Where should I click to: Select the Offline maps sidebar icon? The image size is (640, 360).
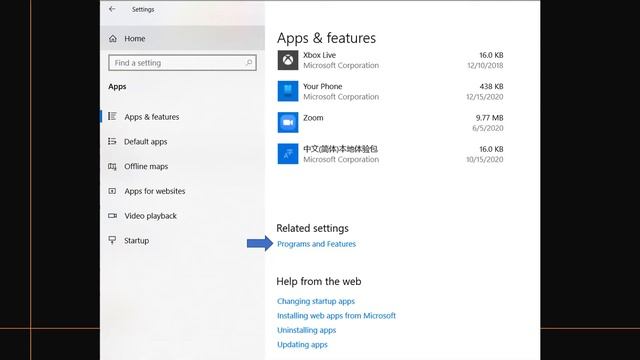[x=112, y=166]
